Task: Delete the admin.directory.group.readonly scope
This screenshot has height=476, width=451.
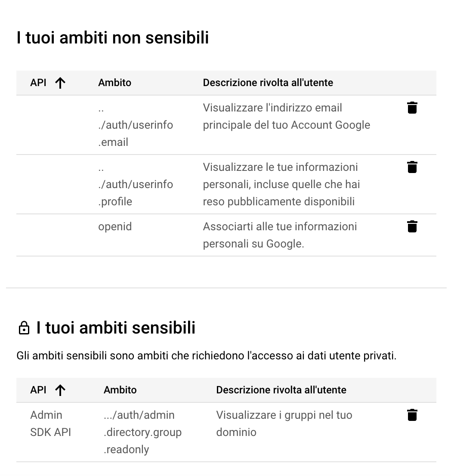Action: [412, 415]
